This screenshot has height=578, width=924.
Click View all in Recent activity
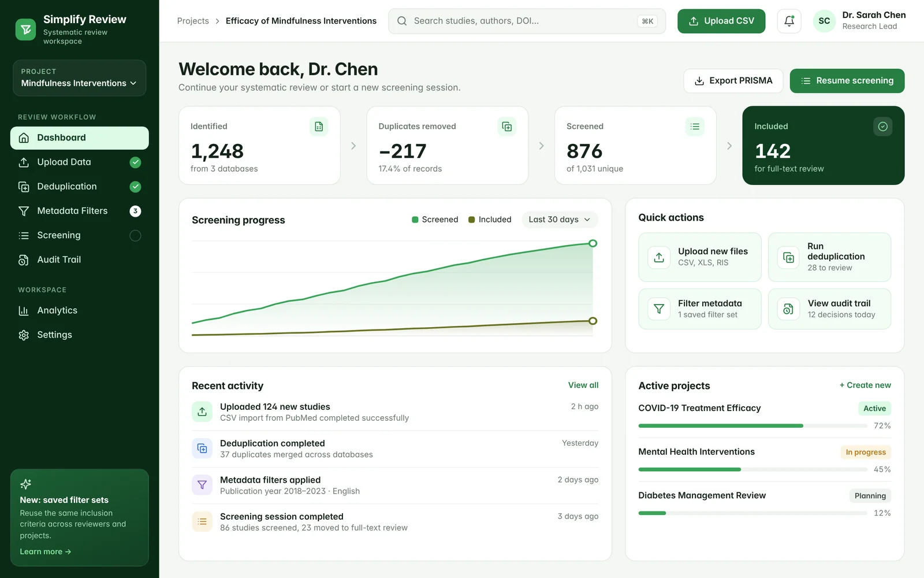583,386
